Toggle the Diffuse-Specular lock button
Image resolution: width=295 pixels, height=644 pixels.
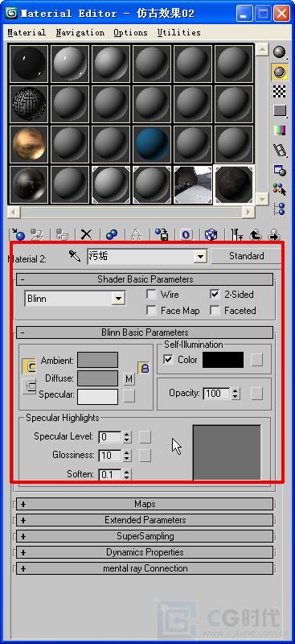[28, 386]
